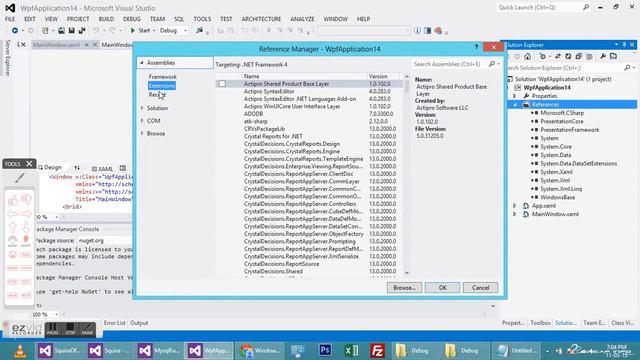Open the FILE menu
Viewport: 640px width, 360px height.
click(x=10, y=19)
